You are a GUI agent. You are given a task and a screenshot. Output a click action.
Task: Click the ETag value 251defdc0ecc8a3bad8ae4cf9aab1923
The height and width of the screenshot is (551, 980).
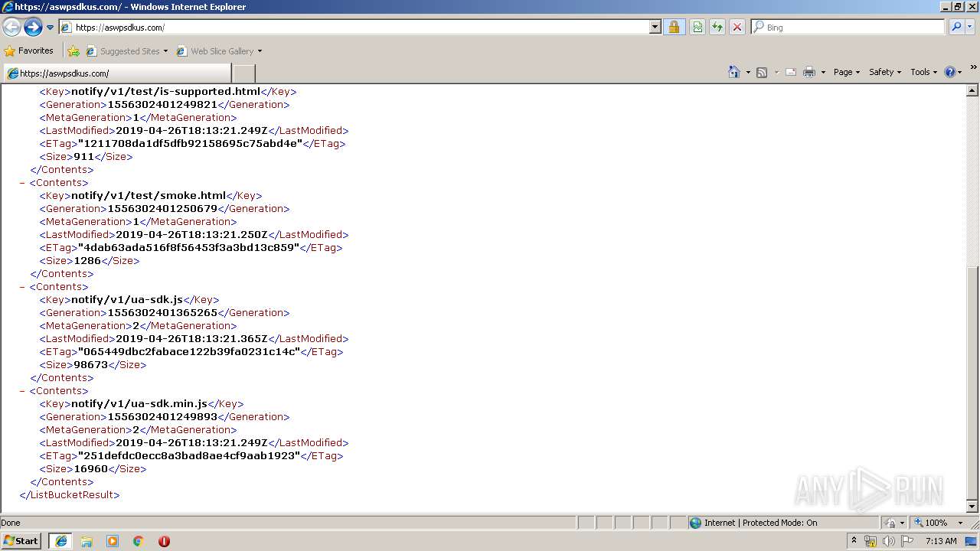click(189, 455)
